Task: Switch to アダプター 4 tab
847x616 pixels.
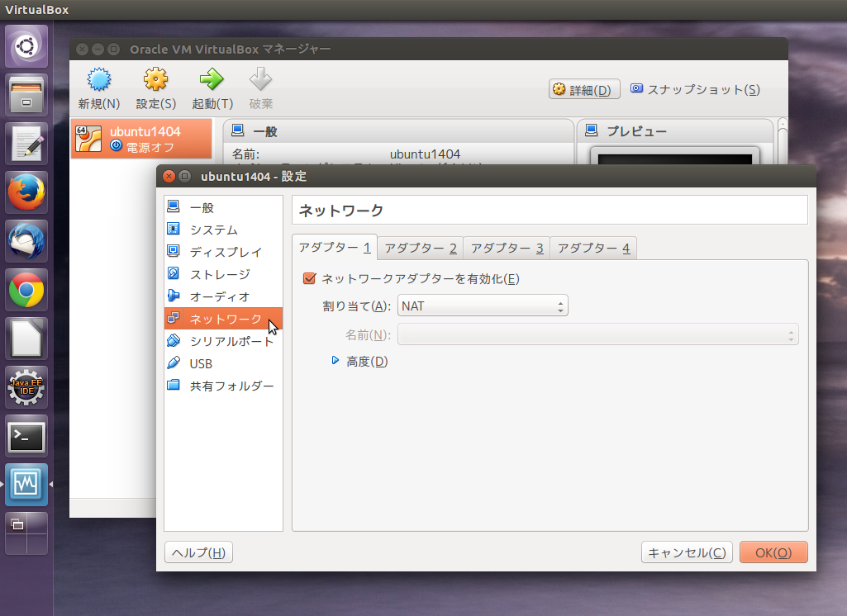Action: (x=593, y=249)
